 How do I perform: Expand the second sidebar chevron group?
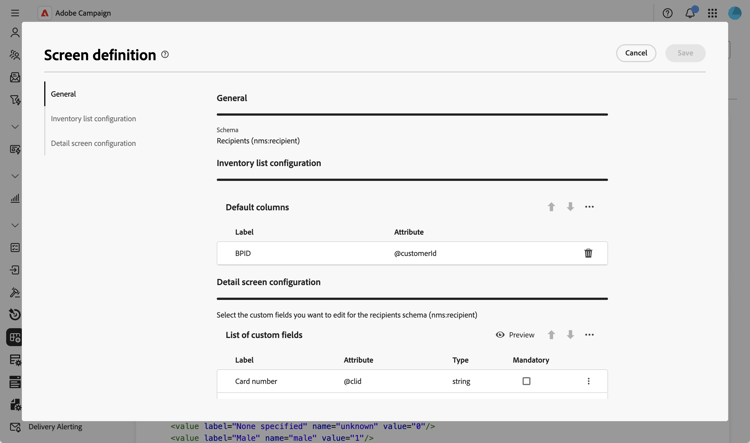click(x=15, y=176)
